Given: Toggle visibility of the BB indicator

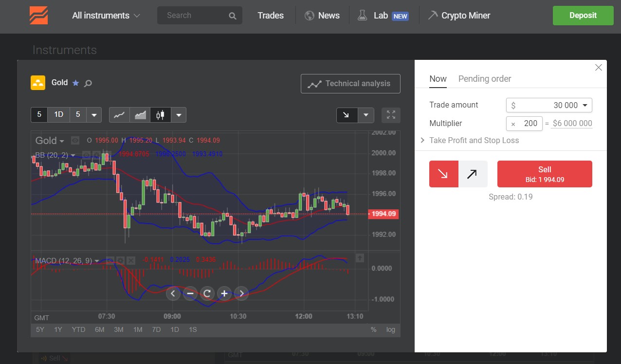Looking at the screenshot, I should [86, 155].
